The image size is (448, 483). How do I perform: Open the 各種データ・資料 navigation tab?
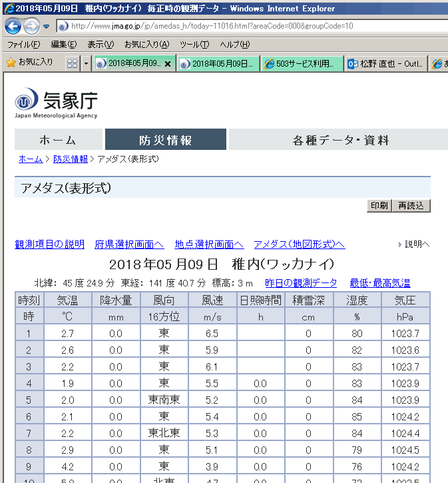[x=338, y=139]
